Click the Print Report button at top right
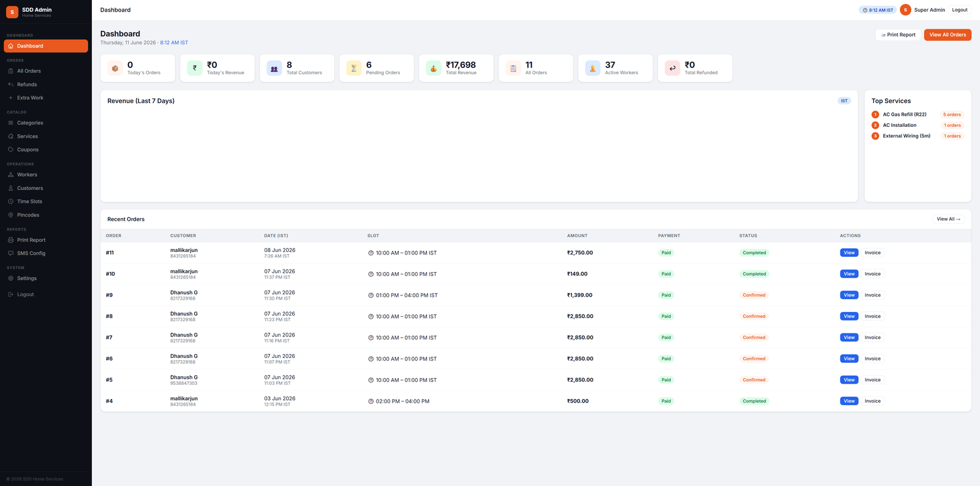980x486 pixels. [x=898, y=35]
